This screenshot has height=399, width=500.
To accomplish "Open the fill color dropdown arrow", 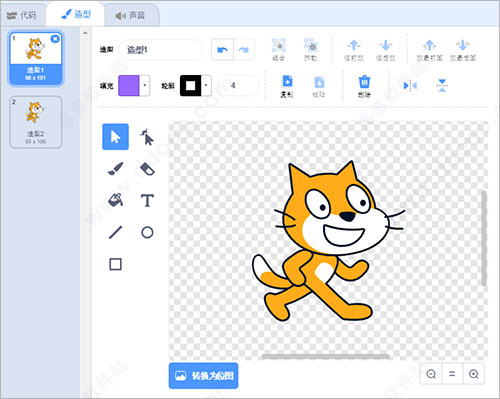I will (144, 86).
